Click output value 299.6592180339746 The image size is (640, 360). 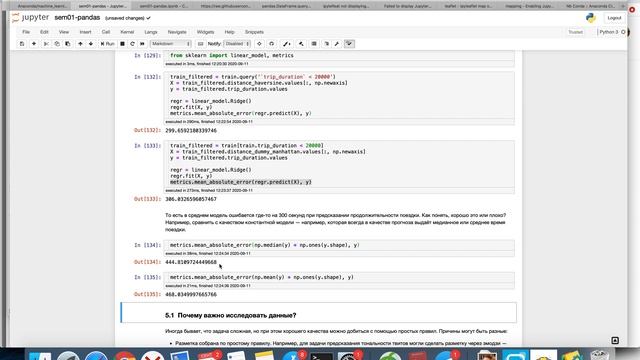(191, 131)
